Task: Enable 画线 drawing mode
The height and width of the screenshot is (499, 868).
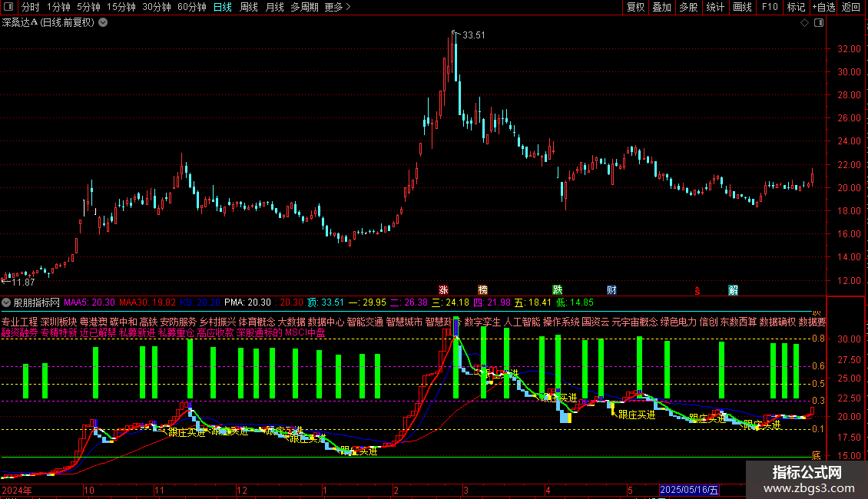Action: pos(742,7)
